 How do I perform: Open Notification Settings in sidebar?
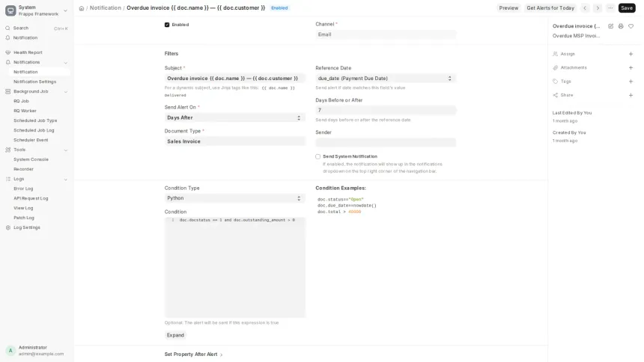pyautogui.click(x=35, y=82)
